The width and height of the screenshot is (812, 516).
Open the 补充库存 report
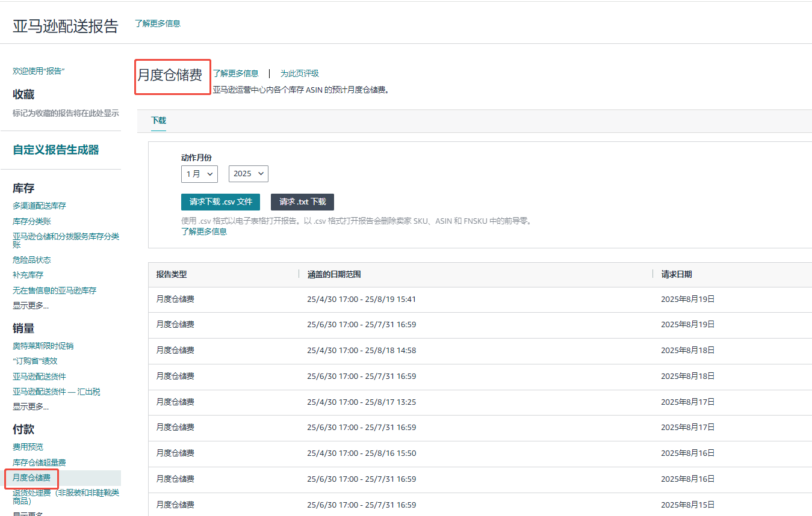(x=28, y=275)
